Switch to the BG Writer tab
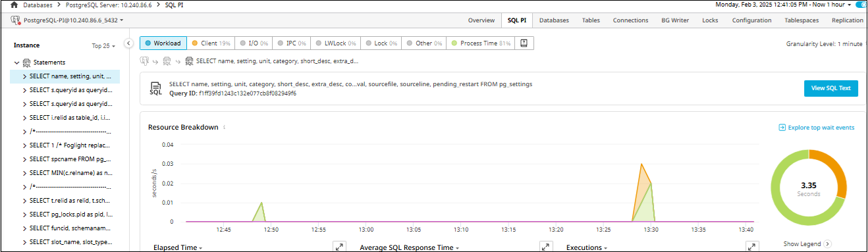 coord(675,20)
